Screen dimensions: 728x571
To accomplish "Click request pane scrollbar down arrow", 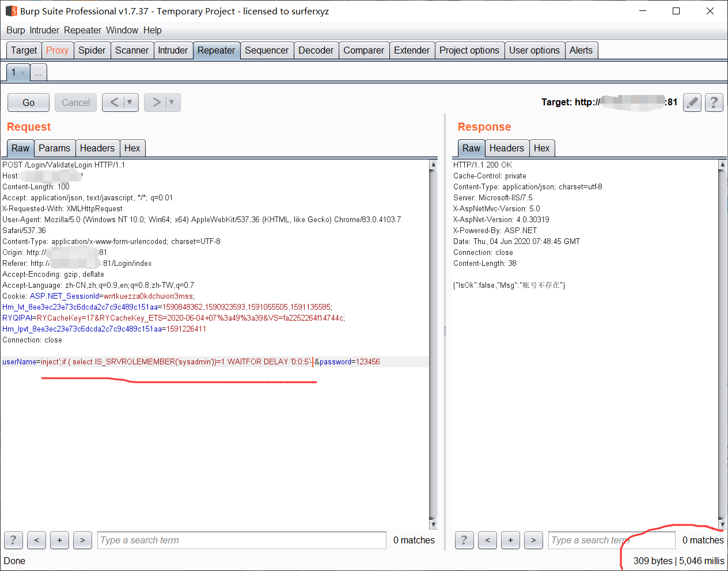I will [x=433, y=524].
